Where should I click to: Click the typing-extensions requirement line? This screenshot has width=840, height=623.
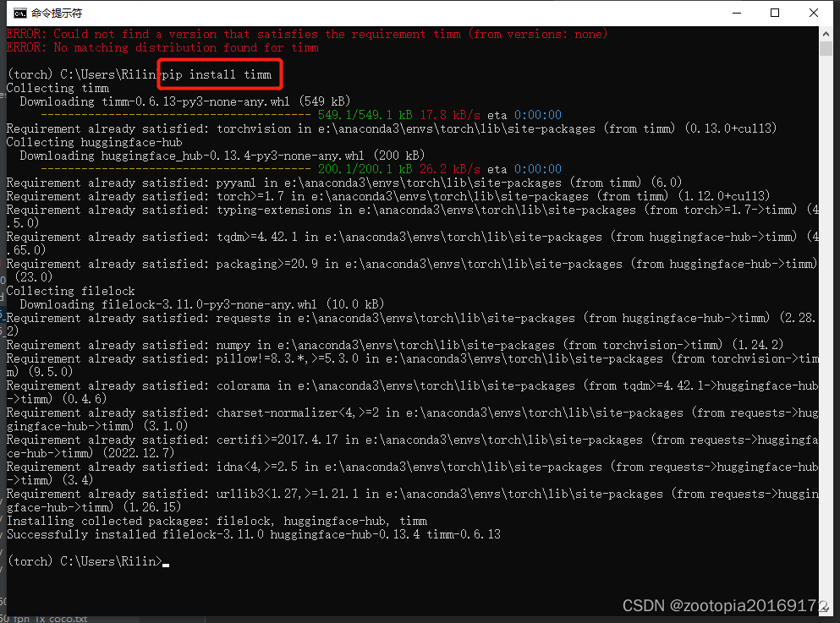(413, 216)
